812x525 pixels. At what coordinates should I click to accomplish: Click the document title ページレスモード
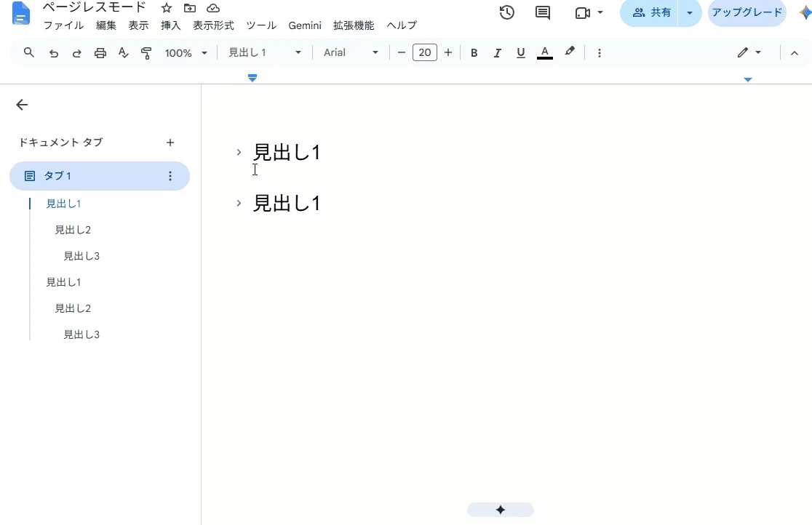95,8
